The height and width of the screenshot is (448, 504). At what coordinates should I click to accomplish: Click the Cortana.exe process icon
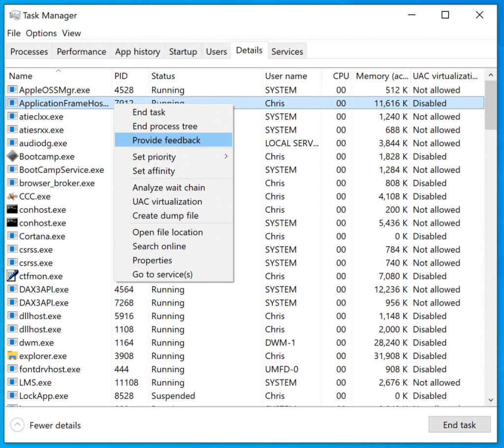[12, 236]
